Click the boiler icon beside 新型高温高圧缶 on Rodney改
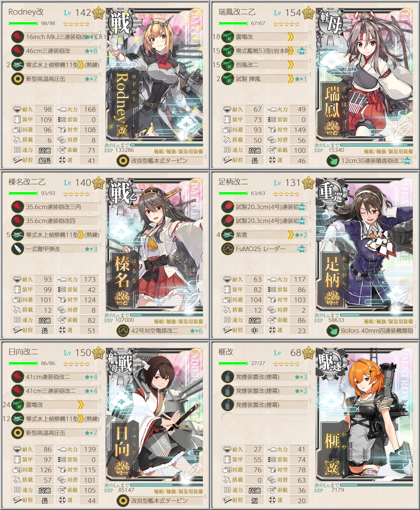Image resolution: width=420 pixels, height=510 pixels. pyautogui.click(x=18, y=79)
